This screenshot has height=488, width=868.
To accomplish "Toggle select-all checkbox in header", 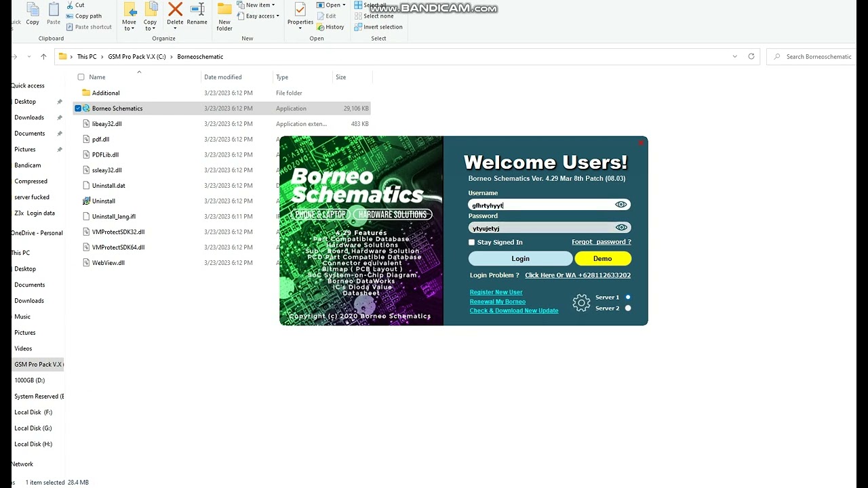I will (x=81, y=77).
